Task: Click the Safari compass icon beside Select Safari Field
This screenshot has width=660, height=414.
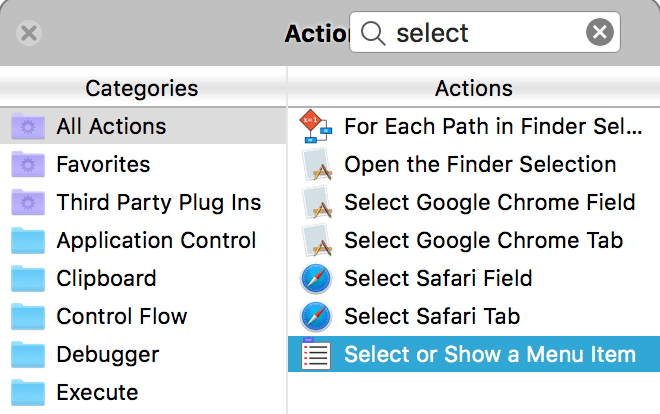Action: click(316, 279)
